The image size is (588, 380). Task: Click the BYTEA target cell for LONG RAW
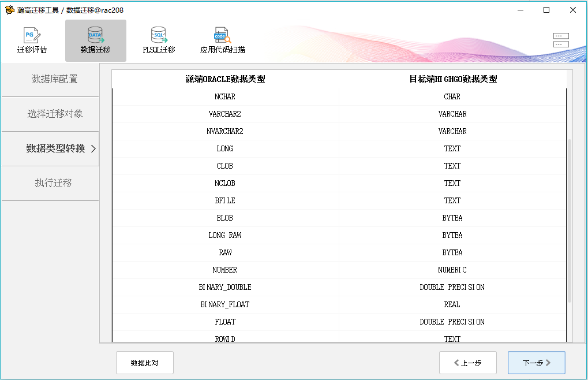point(452,235)
